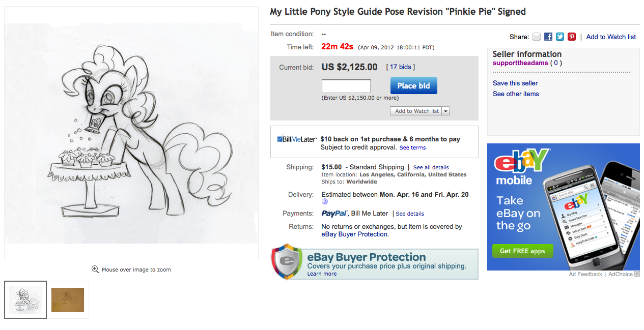The image size is (644, 330).
Task: Click the Add to Watch list button
Action: [x=416, y=111]
